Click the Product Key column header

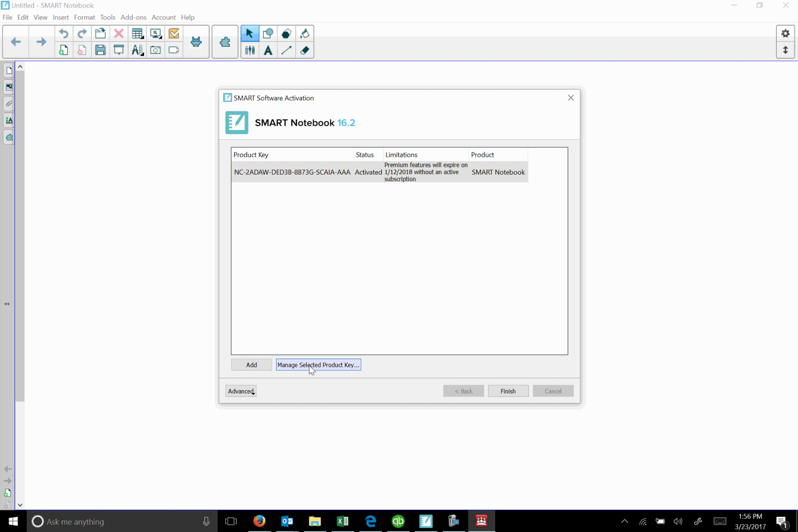coord(293,155)
